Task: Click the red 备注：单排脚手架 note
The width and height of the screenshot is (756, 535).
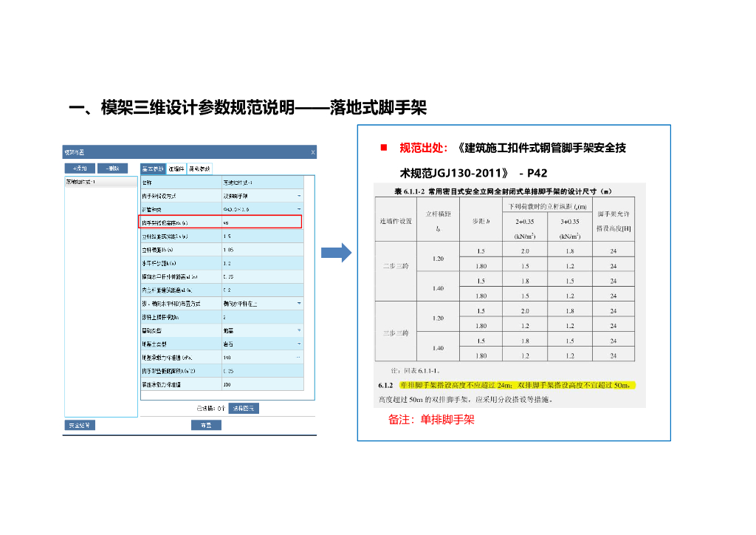Action: pos(431,420)
